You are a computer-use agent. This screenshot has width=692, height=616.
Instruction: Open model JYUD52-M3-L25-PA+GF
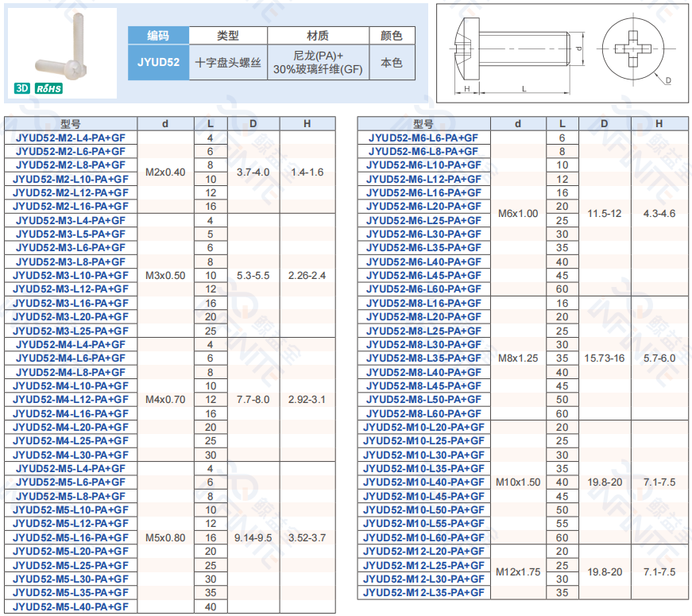(71, 331)
